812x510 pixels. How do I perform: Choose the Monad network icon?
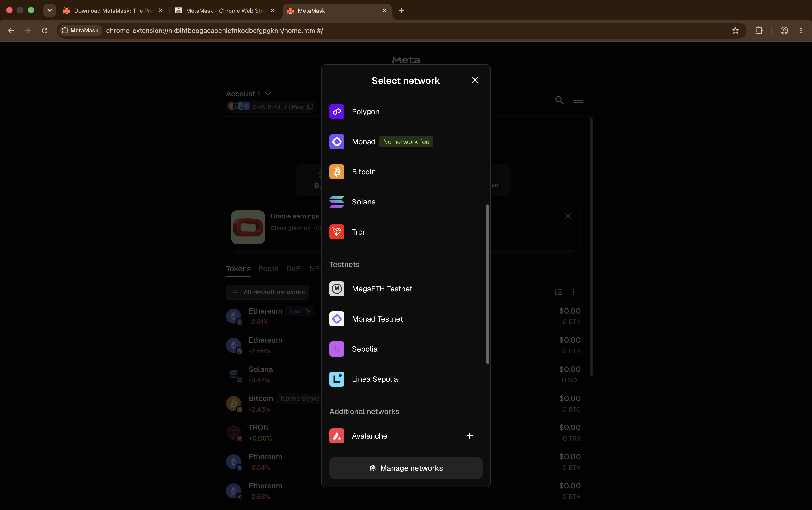tap(336, 142)
